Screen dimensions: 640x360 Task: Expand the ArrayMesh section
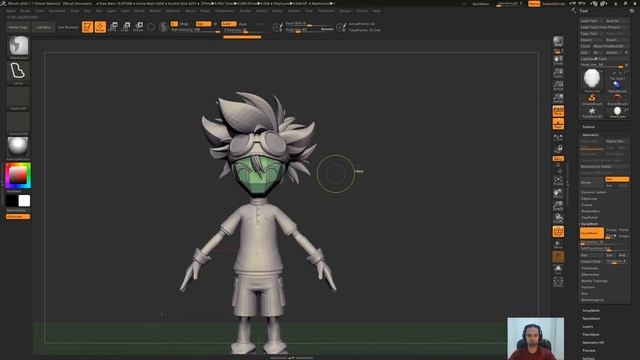(591, 311)
